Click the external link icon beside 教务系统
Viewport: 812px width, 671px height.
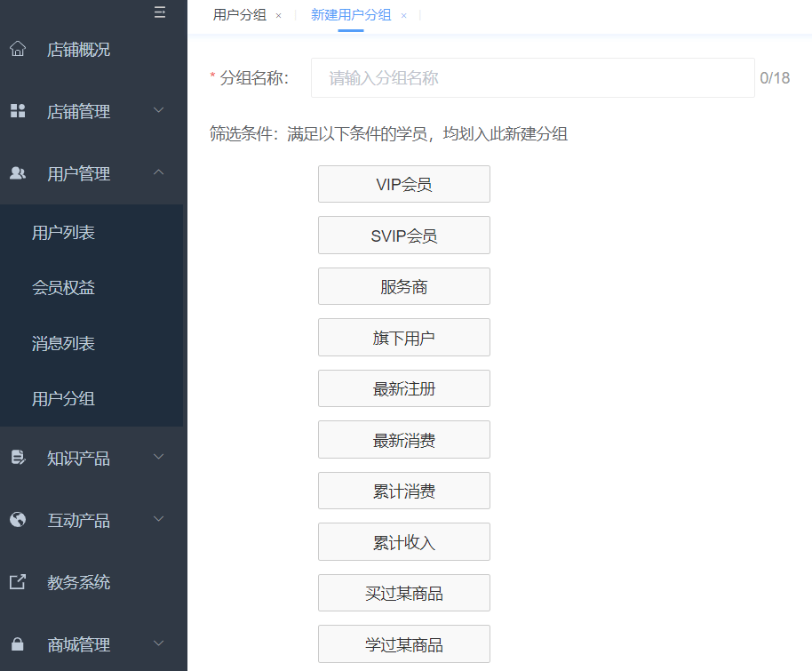click(18, 582)
